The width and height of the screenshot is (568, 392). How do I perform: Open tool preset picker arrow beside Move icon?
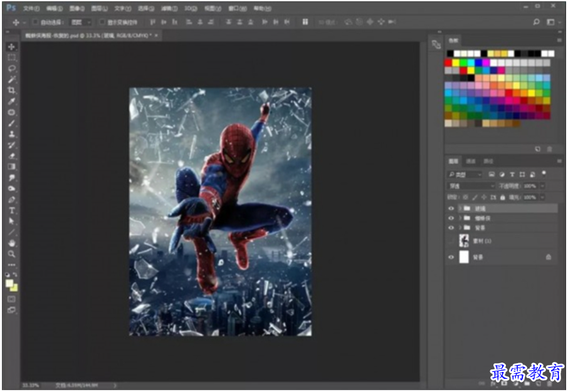(24, 23)
